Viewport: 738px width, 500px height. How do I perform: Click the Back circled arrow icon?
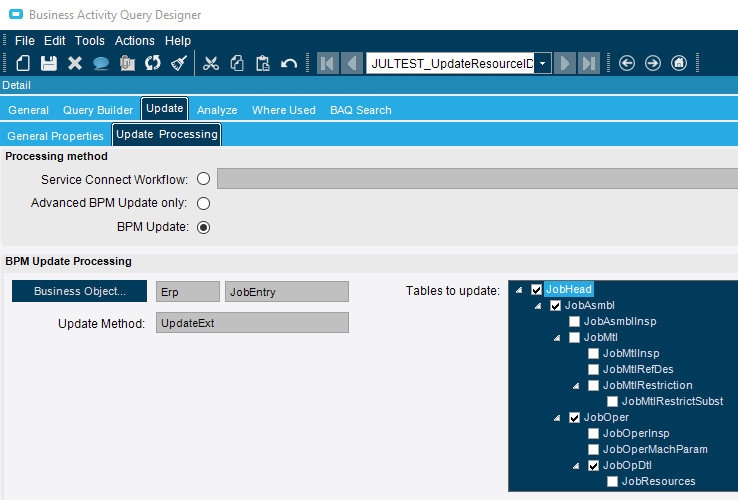click(627, 63)
